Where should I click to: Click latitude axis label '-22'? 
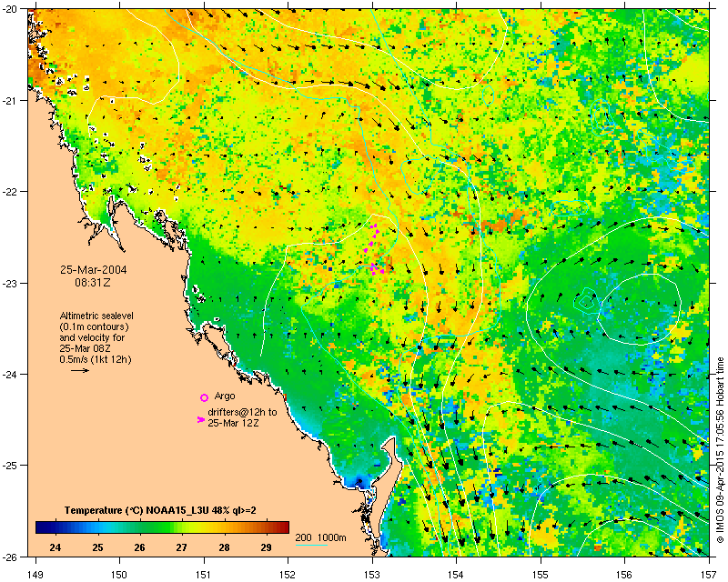pyautogui.click(x=11, y=192)
